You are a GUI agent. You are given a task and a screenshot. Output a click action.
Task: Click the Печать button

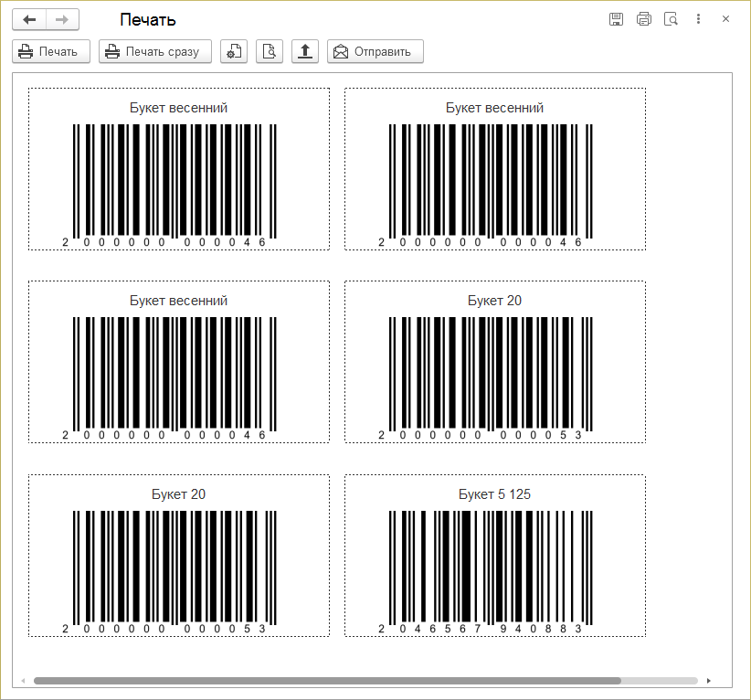point(51,52)
